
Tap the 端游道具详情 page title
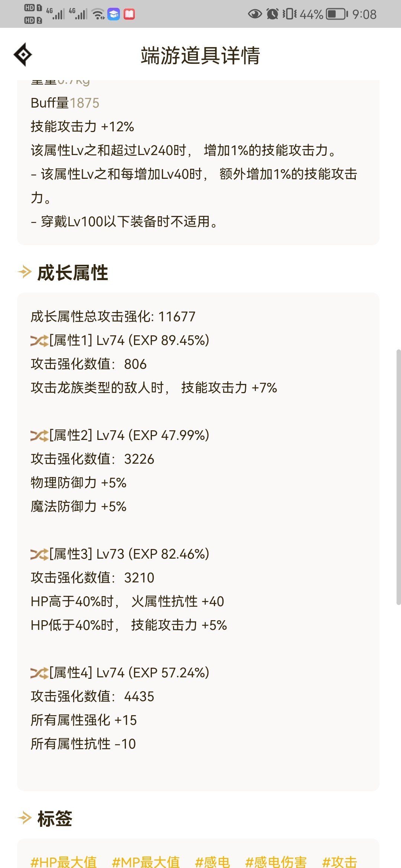(200, 56)
